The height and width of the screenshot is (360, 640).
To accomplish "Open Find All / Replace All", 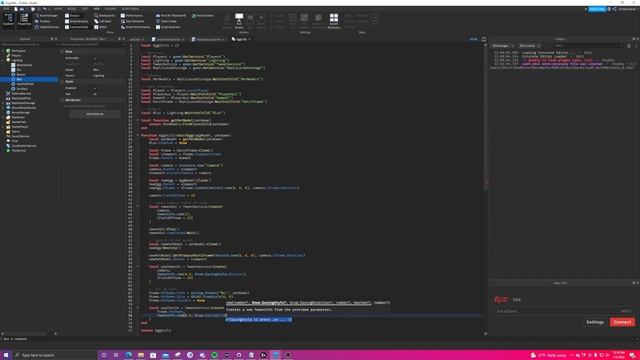I will pyautogui.click(x=171, y=16).
